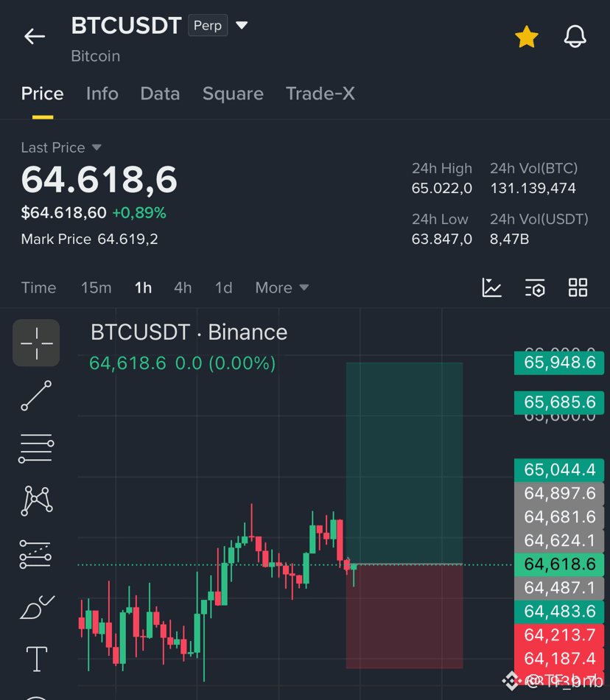Click the 64,487.1 price label
Screen dimensions: 610x700
tap(559, 589)
